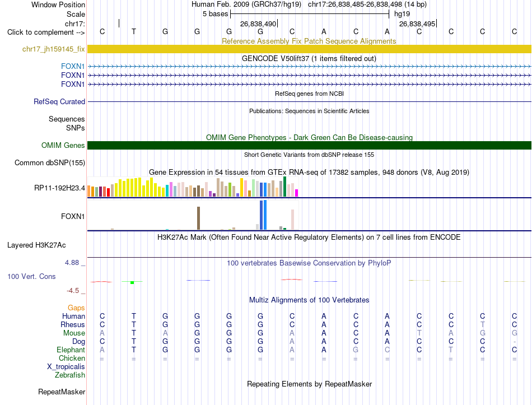Click the 26,838,490 ruler coordinate
This screenshot has height=405, width=532.
[x=258, y=24]
